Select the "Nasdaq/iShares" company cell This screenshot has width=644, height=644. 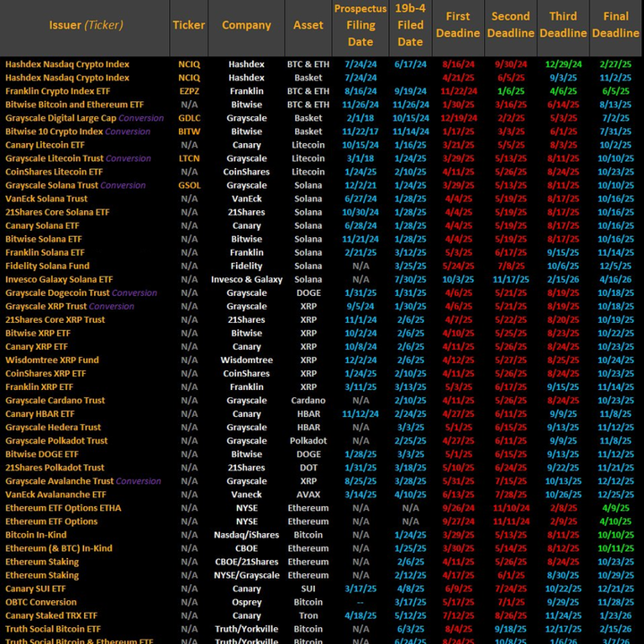coord(247,535)
